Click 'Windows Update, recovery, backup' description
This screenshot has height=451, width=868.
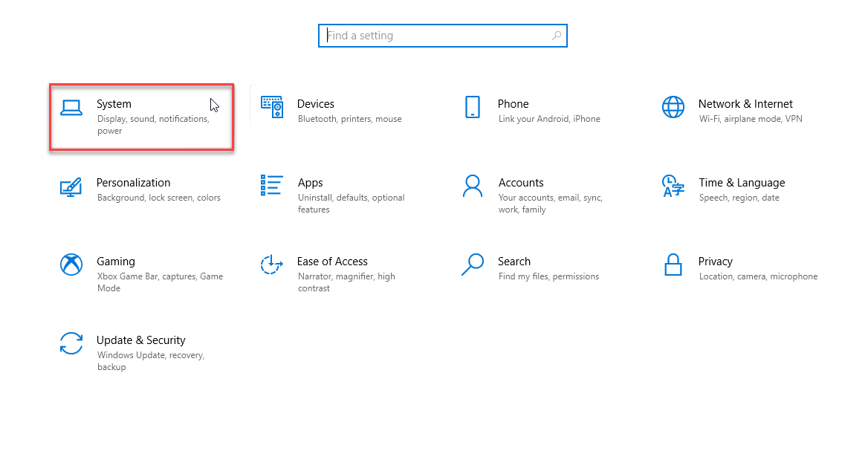(x=151, y=361)
